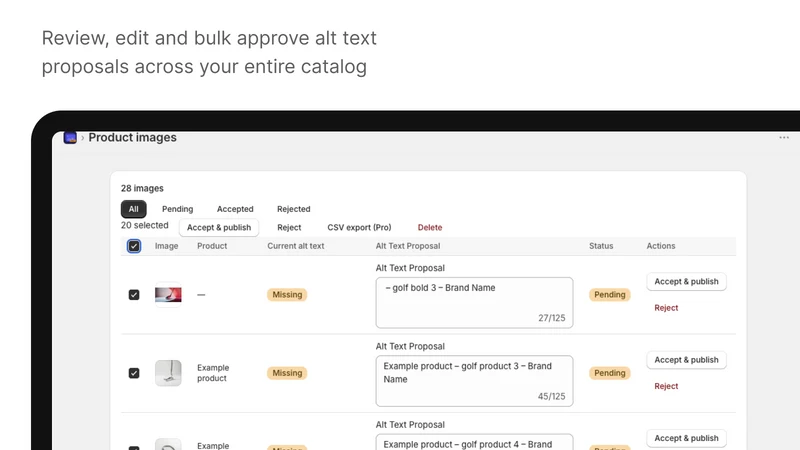Screen dimensions: 800x450
Task: Toggle the select-all checkbox in table header
Action: coord(134,246)
